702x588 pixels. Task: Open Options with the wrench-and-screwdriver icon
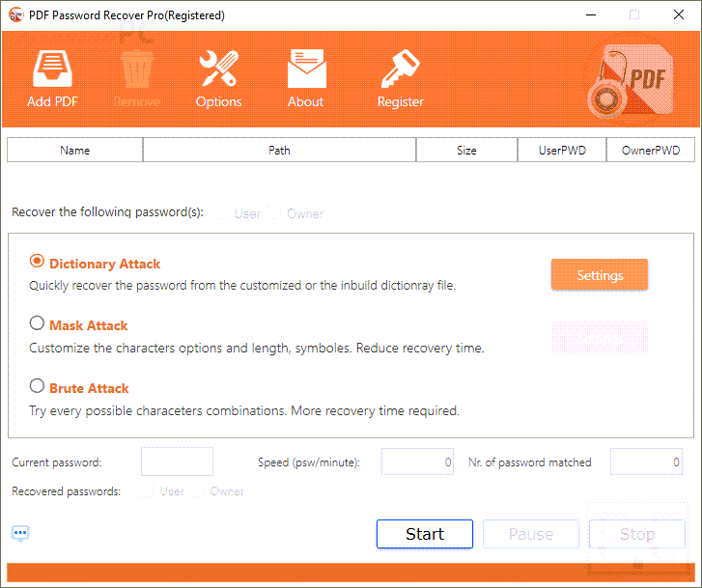pos(218,69)
